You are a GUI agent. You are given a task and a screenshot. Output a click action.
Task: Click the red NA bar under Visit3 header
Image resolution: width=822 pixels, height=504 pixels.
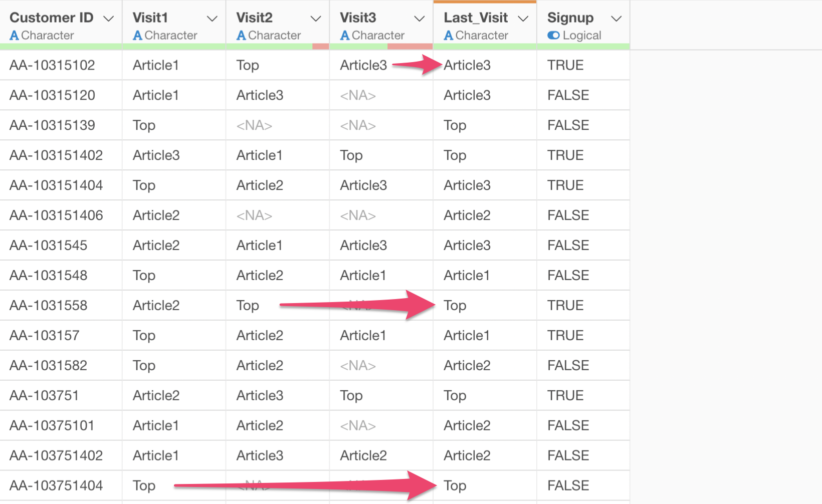point(410,47)
